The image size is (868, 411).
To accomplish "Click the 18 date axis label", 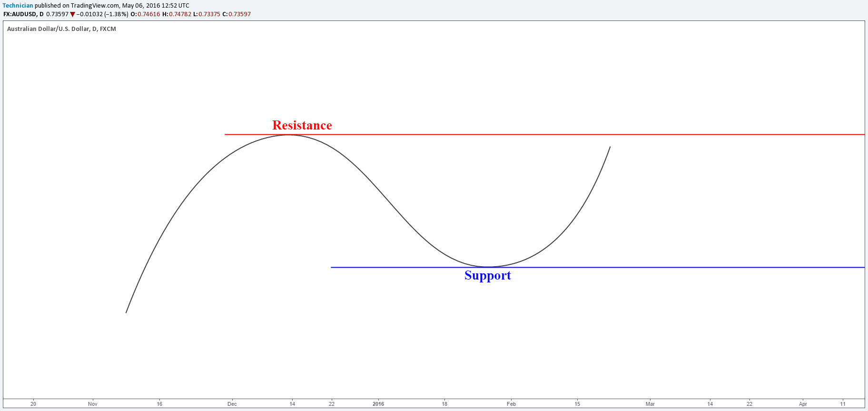I will pos(444,404).
